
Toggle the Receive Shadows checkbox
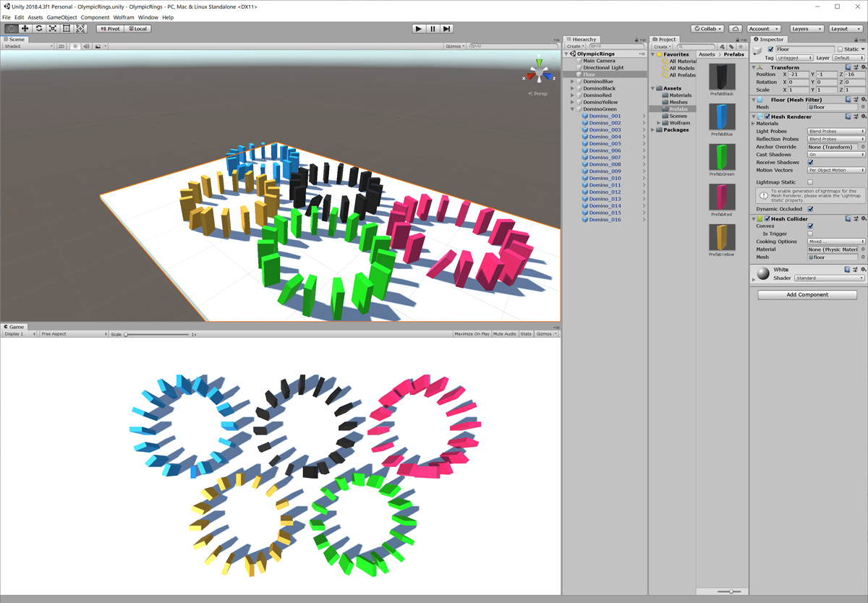coord(810,162)
